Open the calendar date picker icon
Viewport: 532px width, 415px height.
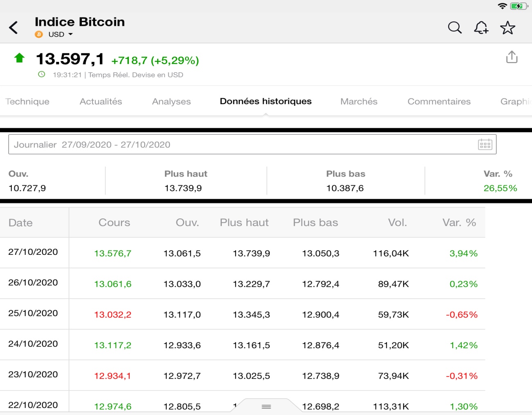[485, 145]
